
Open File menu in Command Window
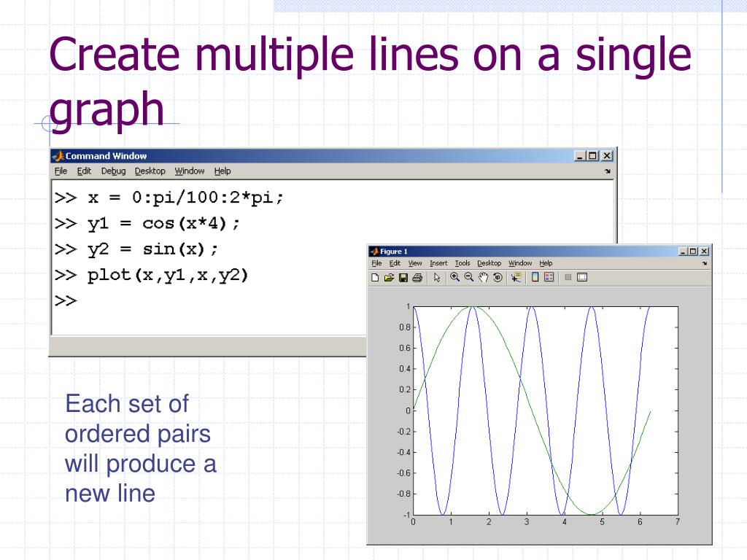61,171
